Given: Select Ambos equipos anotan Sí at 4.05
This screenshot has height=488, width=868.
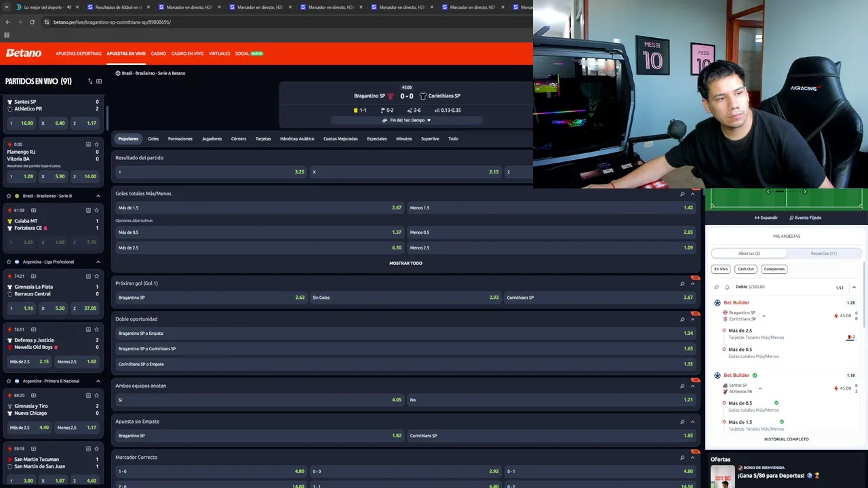Looking at the screenshot, I should point(259,400).
